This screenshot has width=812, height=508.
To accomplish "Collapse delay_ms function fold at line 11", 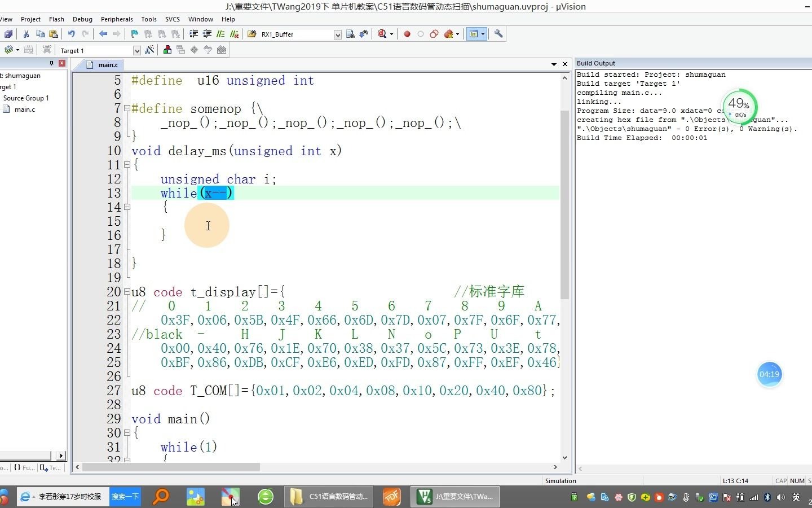I will [127, 165].
